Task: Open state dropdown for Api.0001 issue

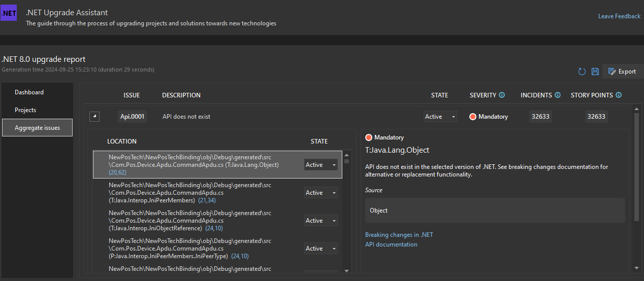Action: click(440, 117)
